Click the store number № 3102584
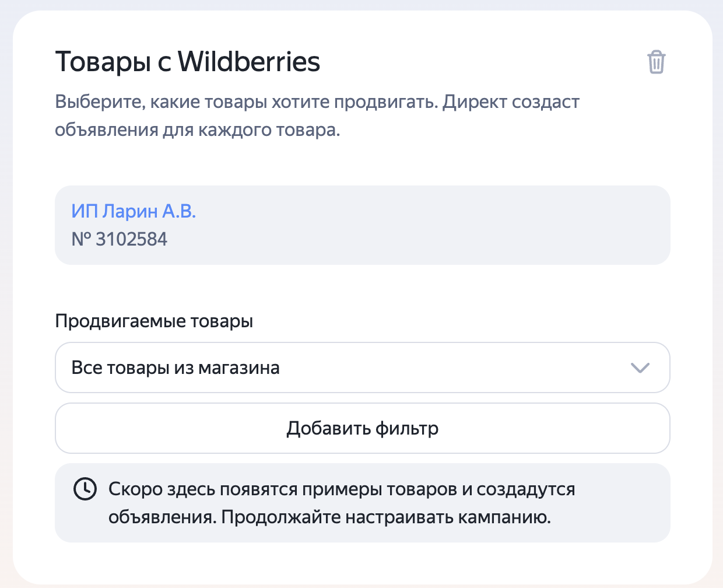 pyautogui.click(x=120, y=239)
